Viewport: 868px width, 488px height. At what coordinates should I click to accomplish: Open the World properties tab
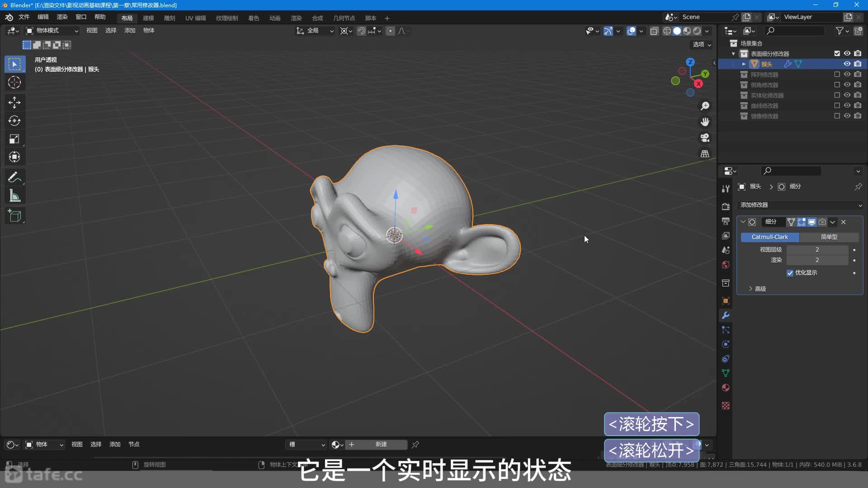pyautogui.click(x=726, y=265)
